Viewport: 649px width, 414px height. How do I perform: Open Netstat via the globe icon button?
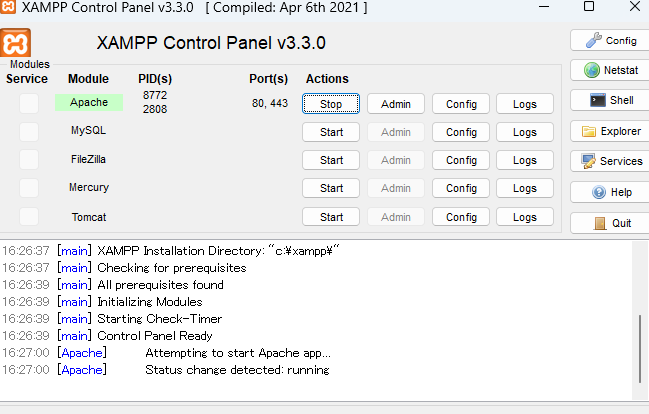click(x=611, y=70)
